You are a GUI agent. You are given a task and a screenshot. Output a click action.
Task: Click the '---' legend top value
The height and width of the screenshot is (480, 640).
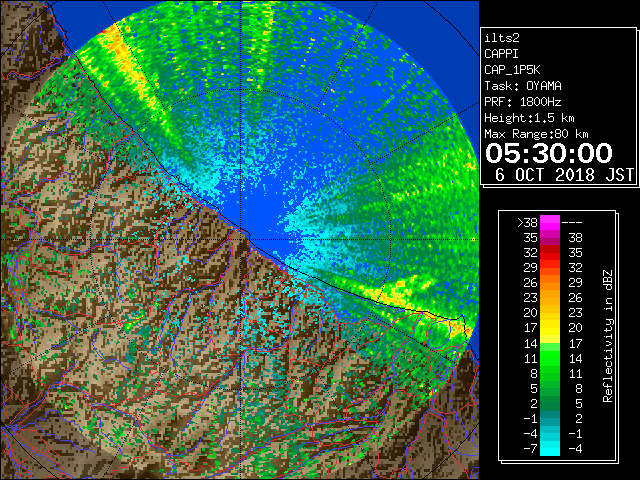pos(572,223)
